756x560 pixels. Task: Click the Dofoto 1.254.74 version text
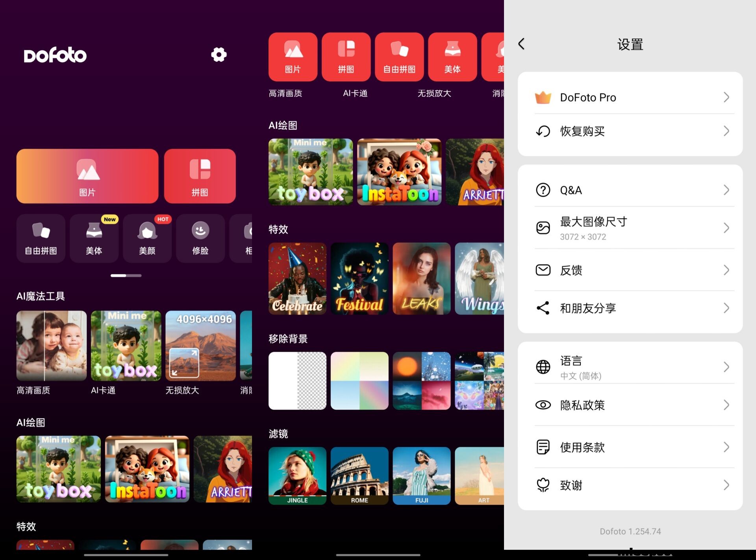coord(630,531)
